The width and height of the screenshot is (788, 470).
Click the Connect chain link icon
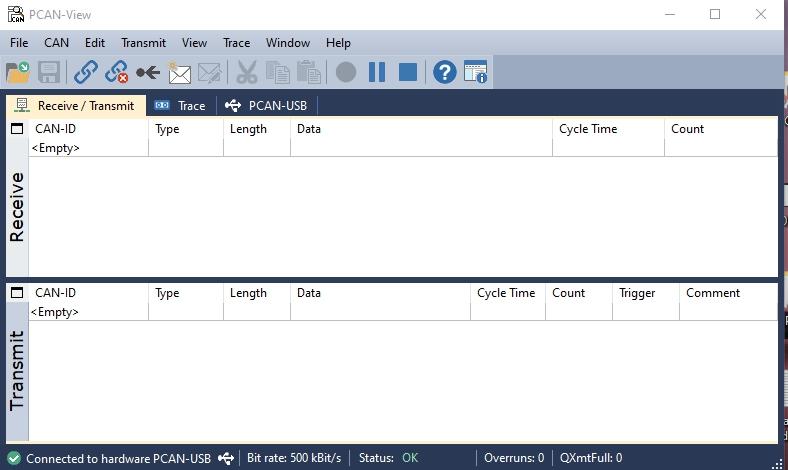85,72
